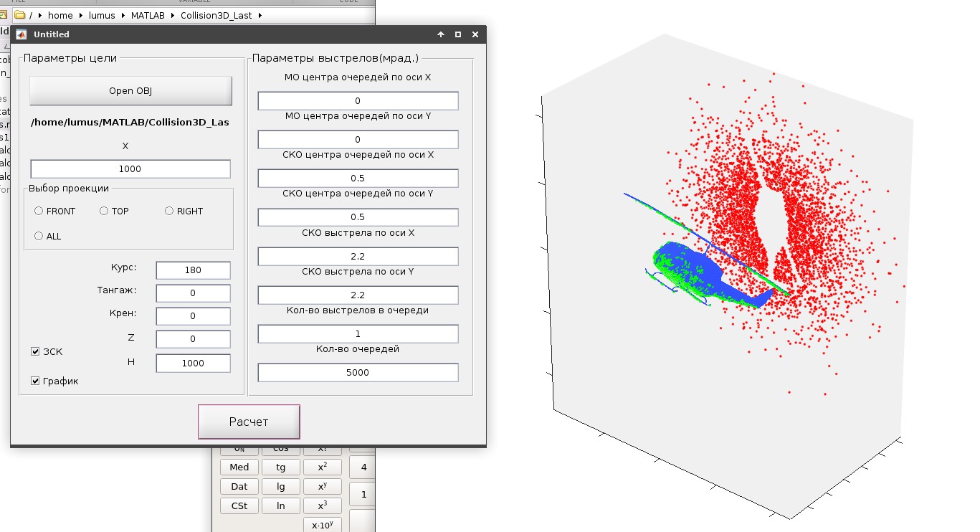Viewport: 980px width, 532px height.
Task: Click the x^y calculator button
Action: (x=323, y=486)
